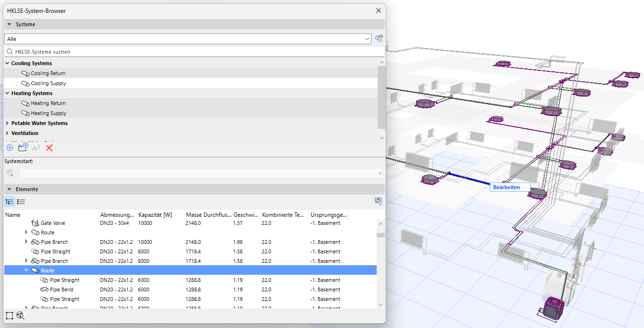Screen dimensions: 644x328
Task: Open the Alle system filter dropdown
Action: (x=188, y=39)
